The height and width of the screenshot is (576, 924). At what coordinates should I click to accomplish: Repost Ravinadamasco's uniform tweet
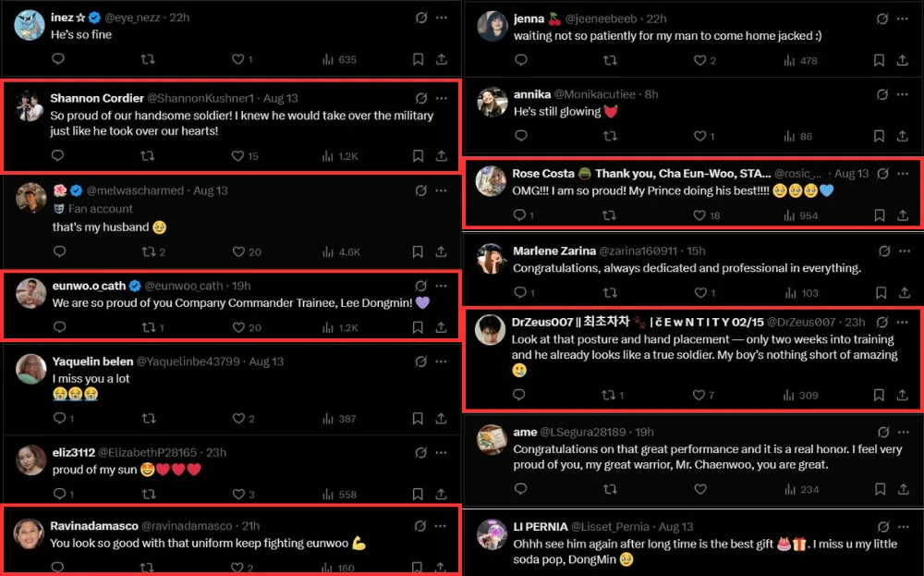point(147,568)
